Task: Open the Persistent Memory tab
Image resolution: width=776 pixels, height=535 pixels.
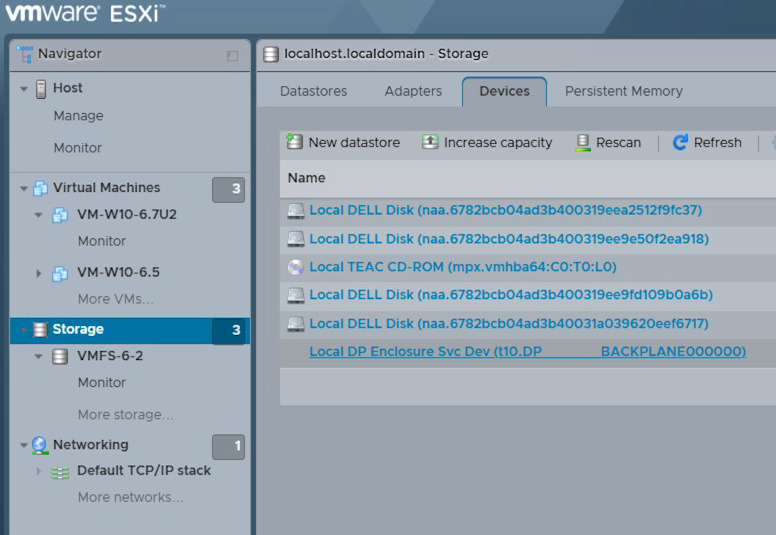Action: (624, 91)
